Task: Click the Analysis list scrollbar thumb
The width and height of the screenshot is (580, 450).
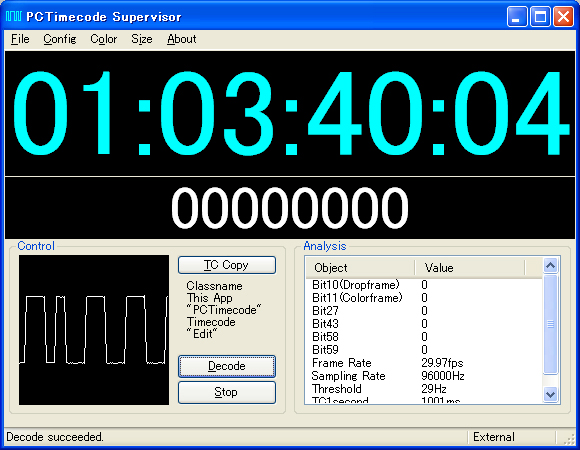Action: click(x=550, y=324)
